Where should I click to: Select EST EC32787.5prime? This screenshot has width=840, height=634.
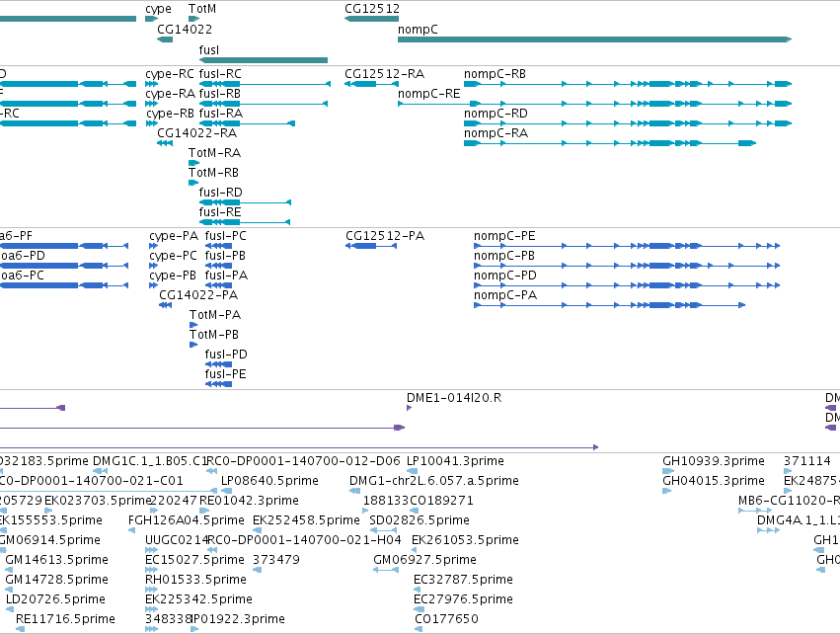click(x=418, y=590)
